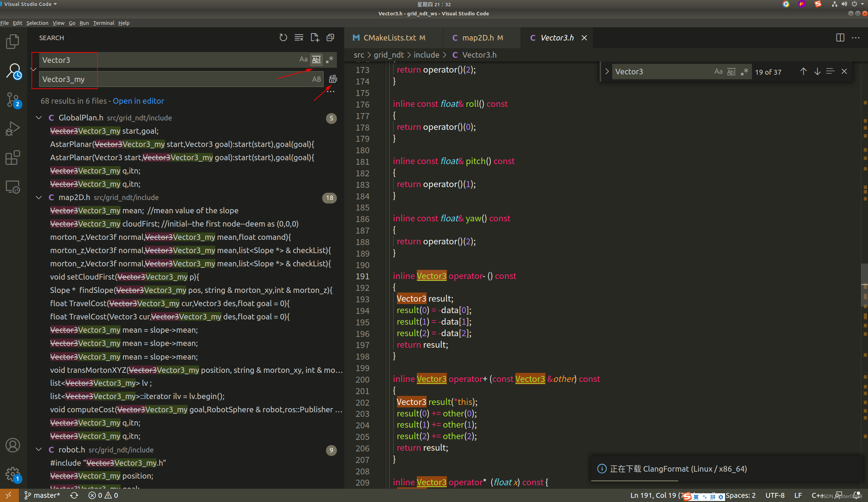Toggle Match Whole Word in search sidebar
The width and height of the screenshot is (868, 502).
pos(316,60)
